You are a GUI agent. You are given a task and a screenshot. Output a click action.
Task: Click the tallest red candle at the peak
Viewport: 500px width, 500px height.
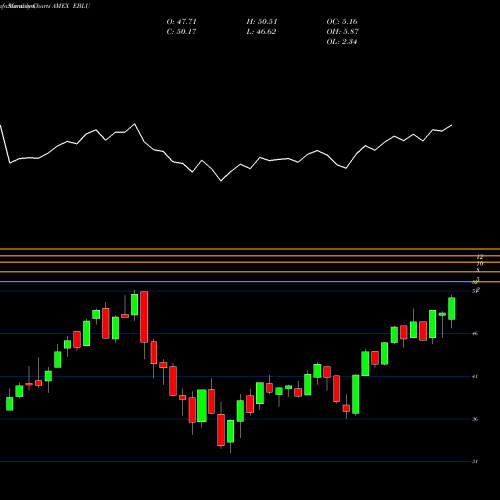click(144, 317)
